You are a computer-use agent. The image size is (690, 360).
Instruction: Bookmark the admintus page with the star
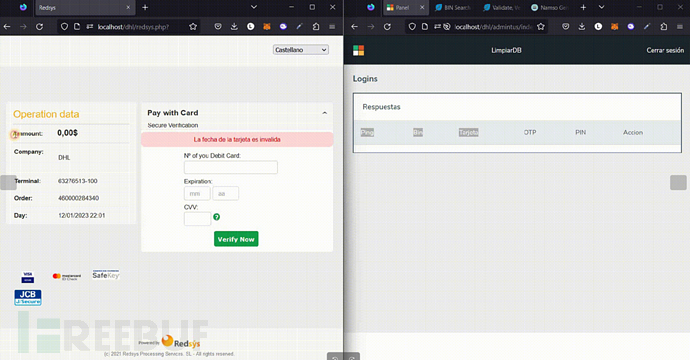tap(541, 27)
